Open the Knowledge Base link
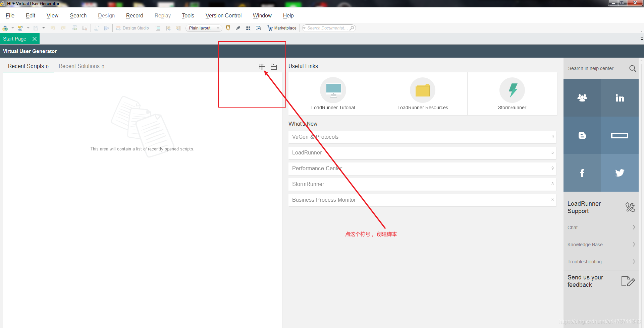 pos(601,245)
